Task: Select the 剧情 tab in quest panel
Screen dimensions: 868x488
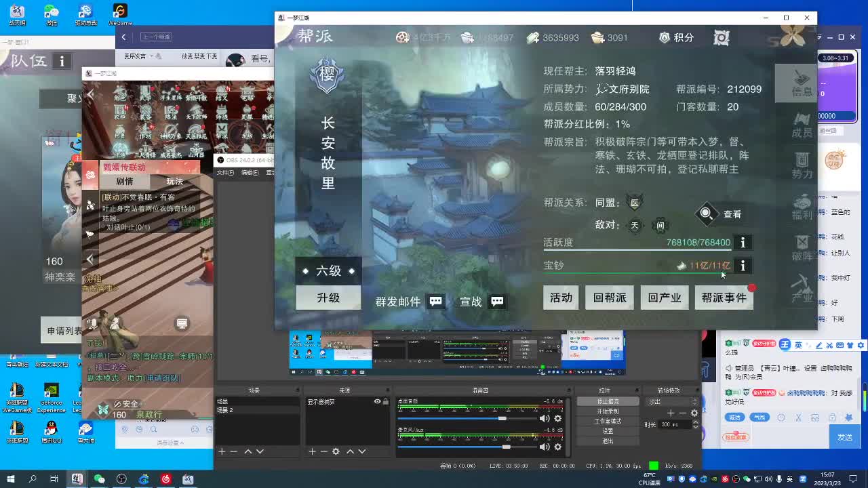Action: [x=125, y=181]
